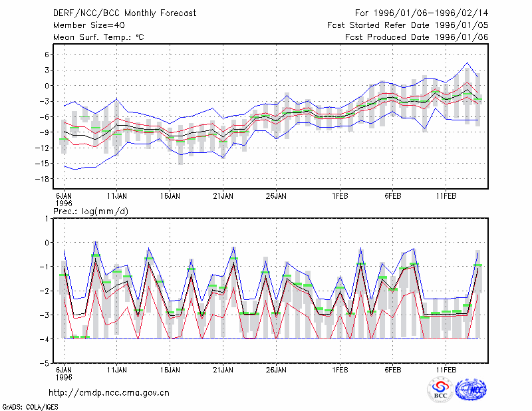The image size is (532, 411).
Task: Click the 6 tick on temperature axis
Action: pos(47,55)
